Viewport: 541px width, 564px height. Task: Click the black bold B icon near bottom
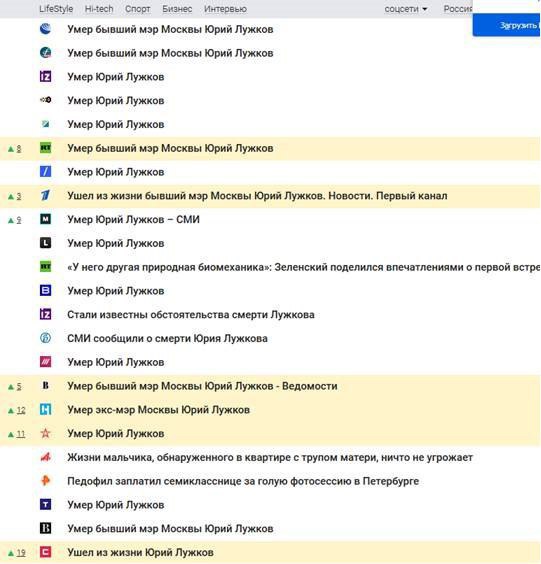point(45,528)
